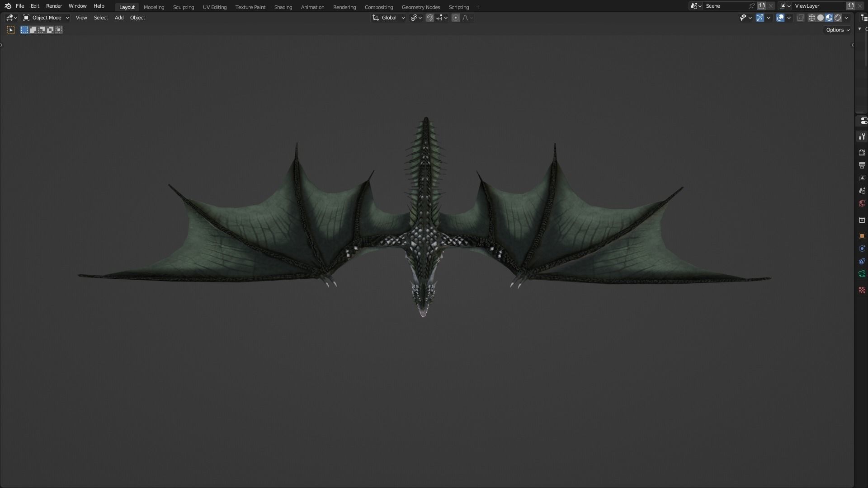The width and height of the screenshot is (868, 488).
Task: Switch to material preview shading
Action: [x=829, y=18]
